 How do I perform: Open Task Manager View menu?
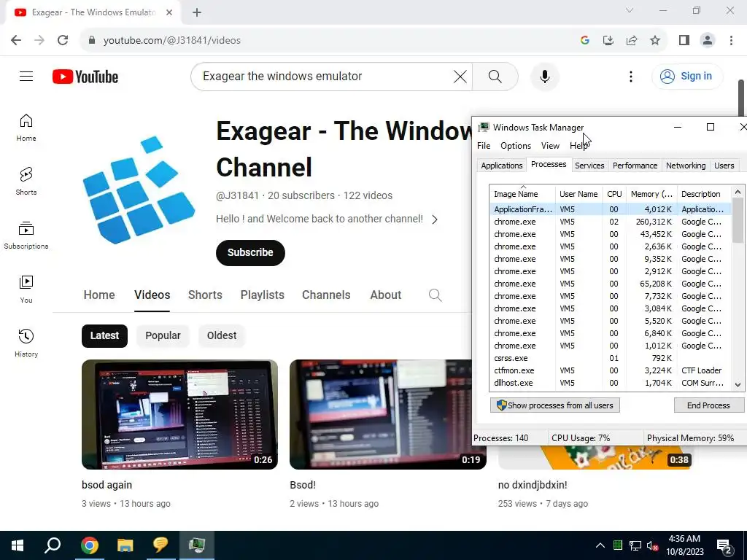point(550,146)
